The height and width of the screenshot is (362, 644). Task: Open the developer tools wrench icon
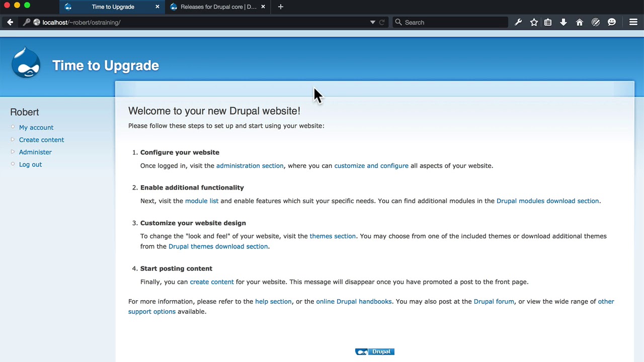tap(518, 22)
